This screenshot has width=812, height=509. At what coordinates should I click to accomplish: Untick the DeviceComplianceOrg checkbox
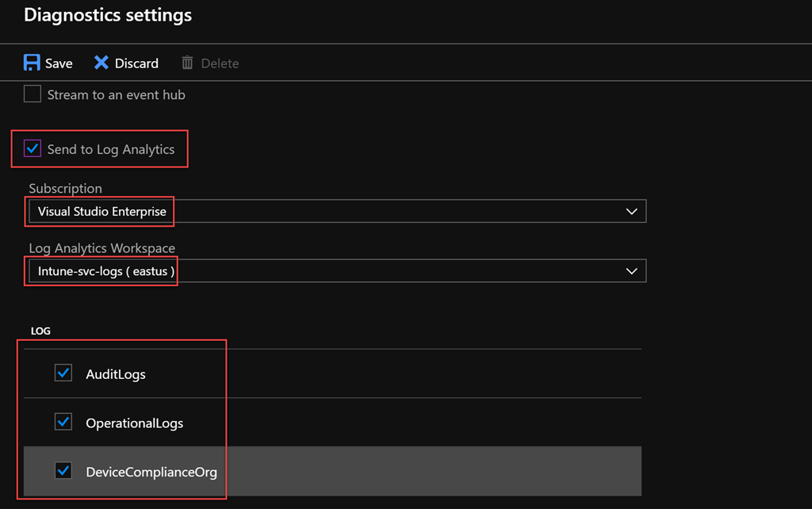tap(63, 471)
